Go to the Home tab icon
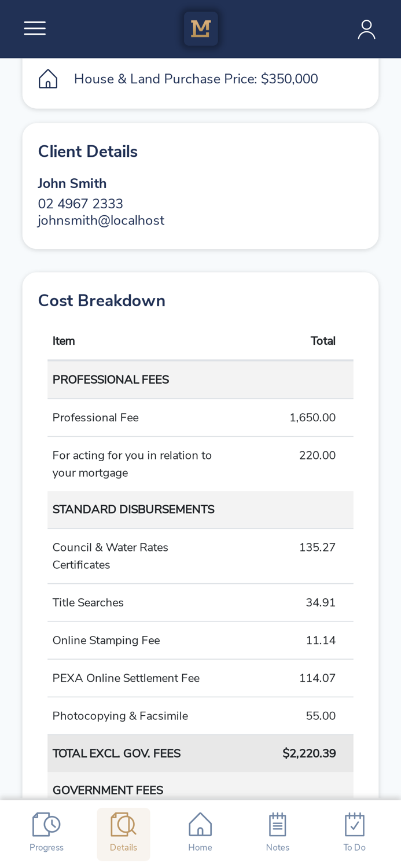401x868 pixels. pyautogui.click(x=200, y=824)
